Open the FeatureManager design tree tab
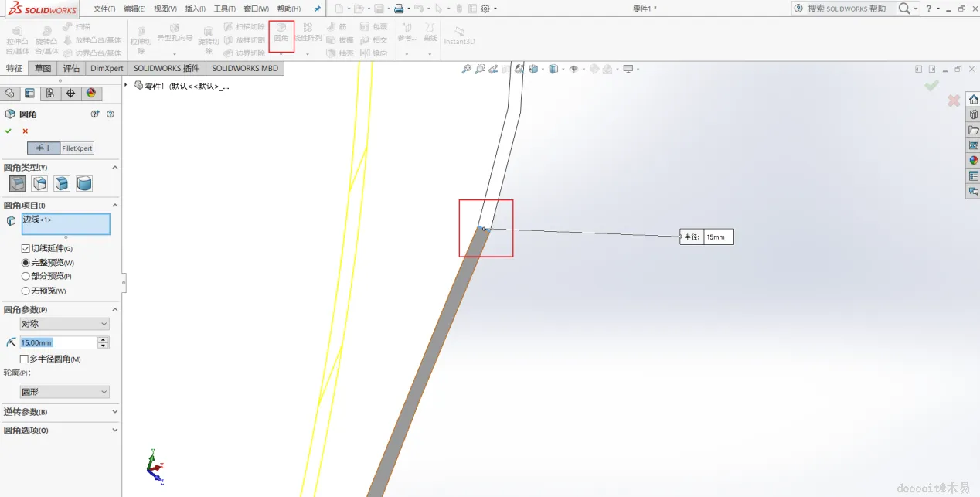980x497 pixels. point(9,94)
